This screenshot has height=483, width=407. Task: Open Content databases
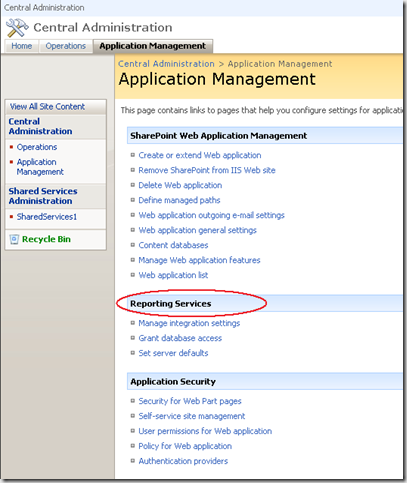click(x=173, y=245)
